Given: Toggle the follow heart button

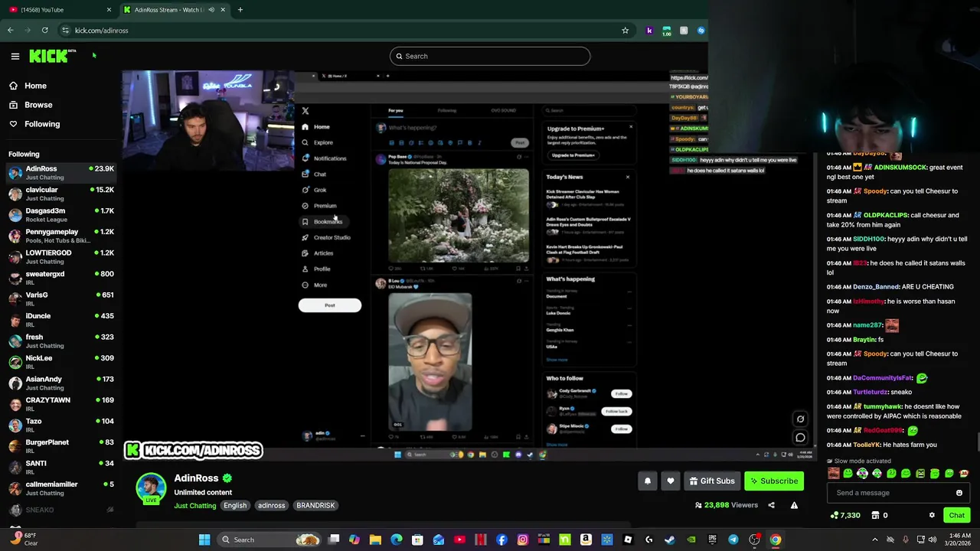Looking at the screenshot, I should [671, 481].
